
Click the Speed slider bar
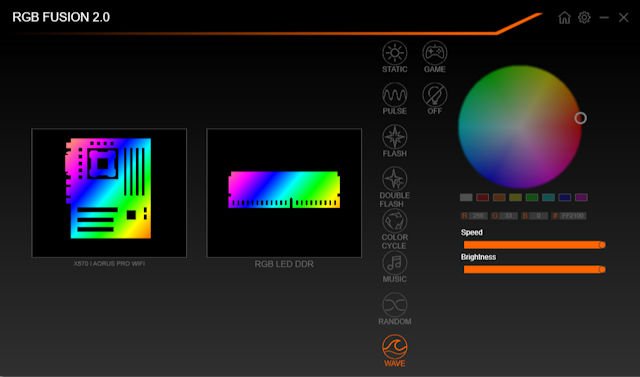(x=534, y=245)
